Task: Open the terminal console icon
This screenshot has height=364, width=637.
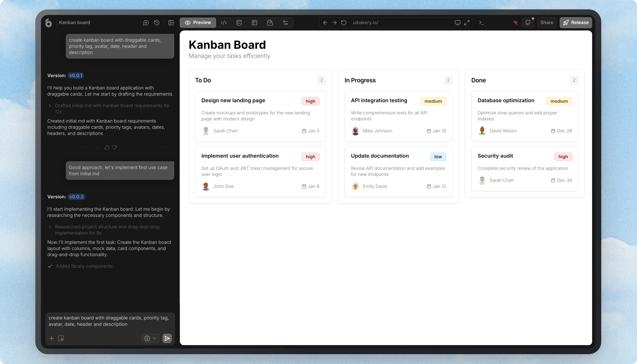Action: (481, 23)
